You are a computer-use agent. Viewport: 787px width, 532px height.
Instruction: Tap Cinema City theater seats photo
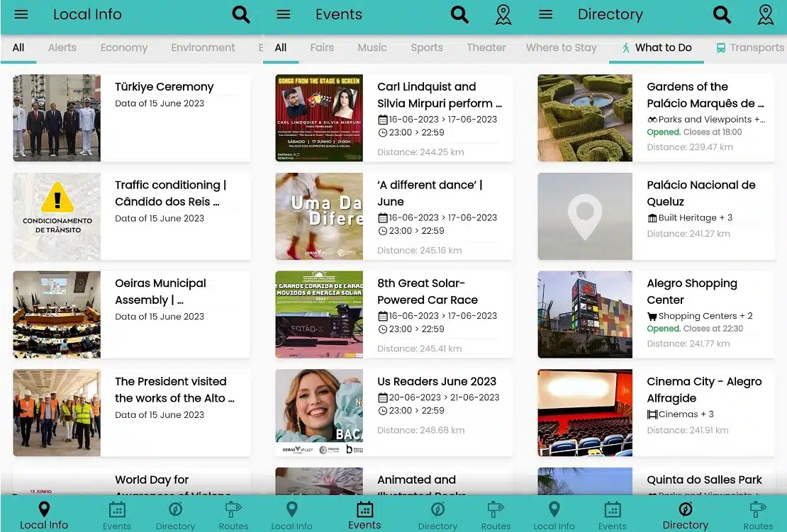585,413
